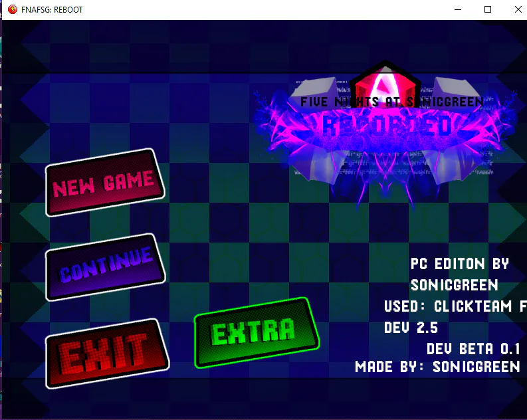This screenshot has width=527, height=420.
Task: Click the 'PC EDITON BY' credit text
Action: pyautogui.click(x=460, y=264)
